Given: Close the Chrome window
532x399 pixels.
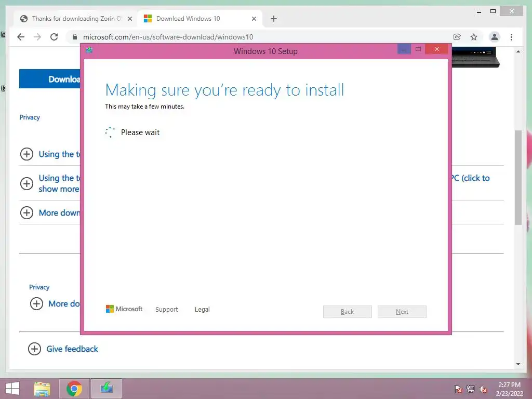Looking at the screenshot, I should coord(512,11).
